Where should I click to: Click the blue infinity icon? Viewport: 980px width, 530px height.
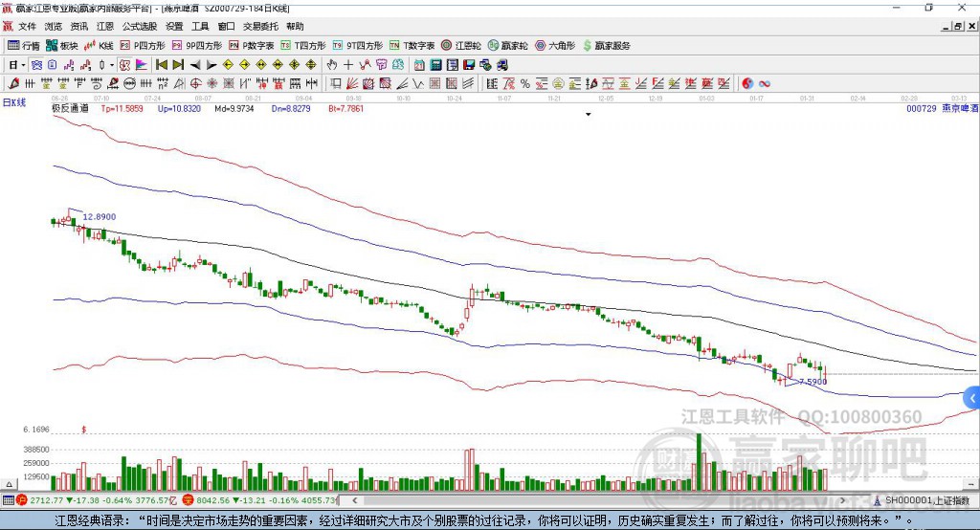[x=765, y=83]
